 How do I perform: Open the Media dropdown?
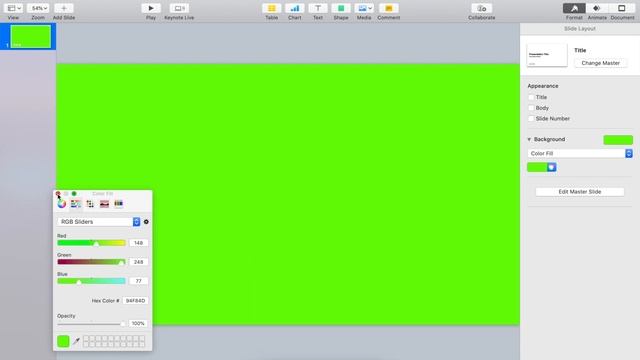click(364, 8)
